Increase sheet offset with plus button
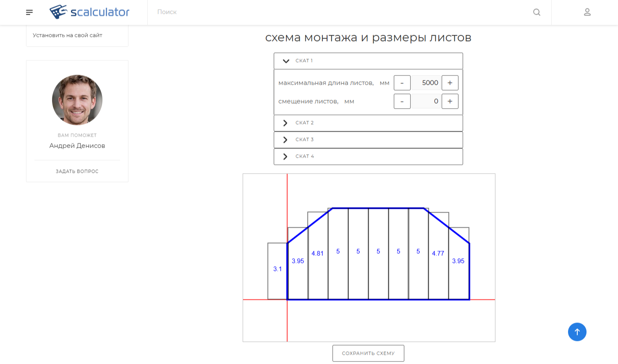The width and height of the screenshot is (618, 364). click(x=450, y=101)
